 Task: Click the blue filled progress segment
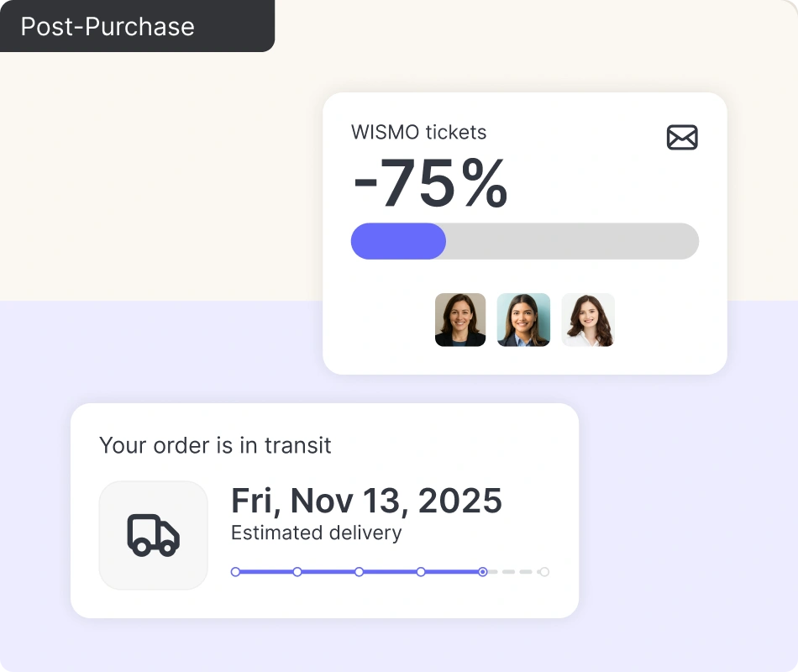point(398,241)
